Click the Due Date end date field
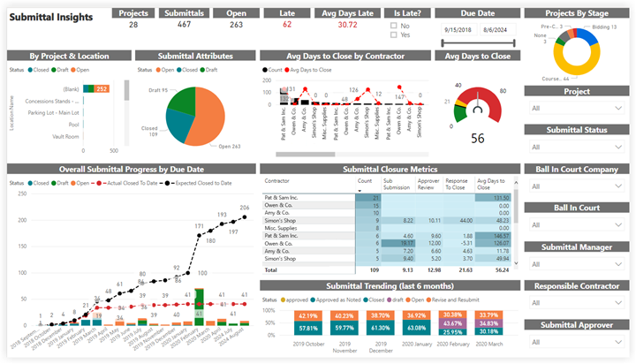636x364 pixels. (x=496, y=29)
